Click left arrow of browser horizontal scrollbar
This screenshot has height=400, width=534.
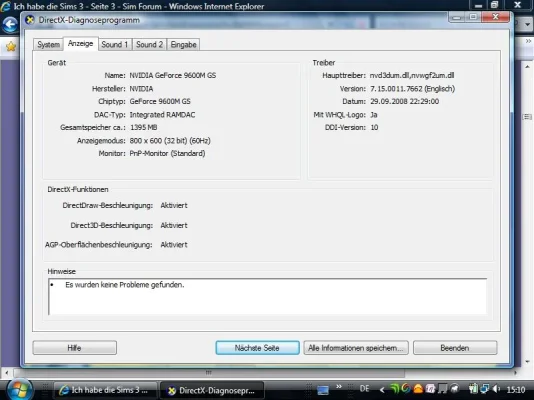coord(7,373)
